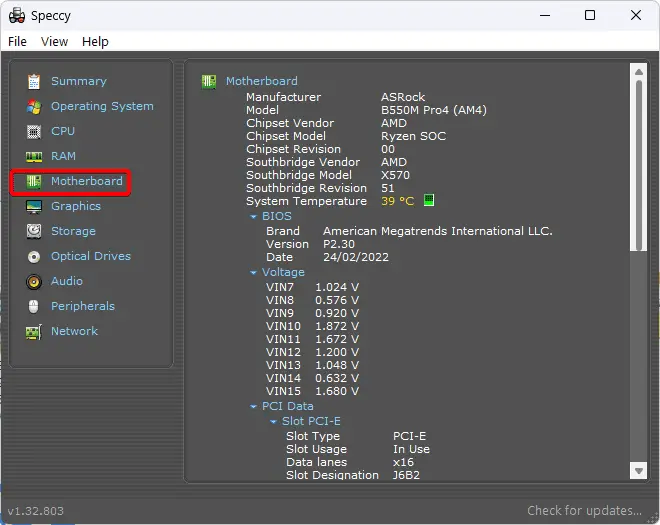Maximize the Speccy window
The height and width of the screenshot is (525, 660).
click(590, 16)
